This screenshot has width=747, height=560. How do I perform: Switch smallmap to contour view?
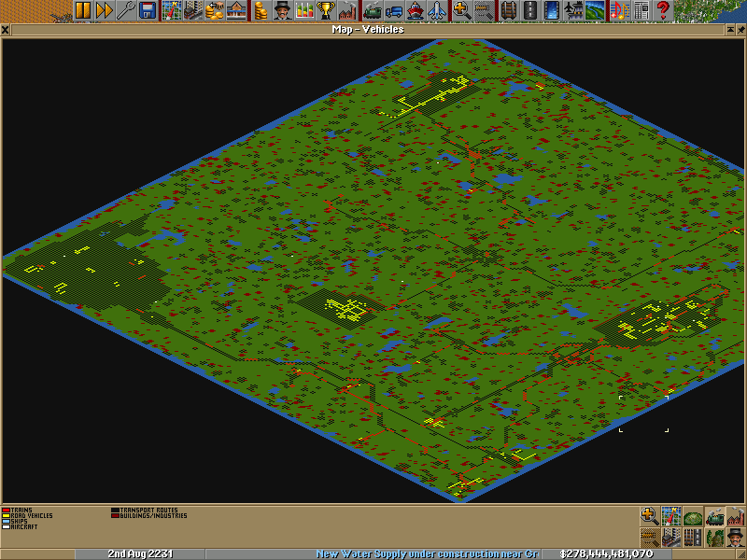693,516
